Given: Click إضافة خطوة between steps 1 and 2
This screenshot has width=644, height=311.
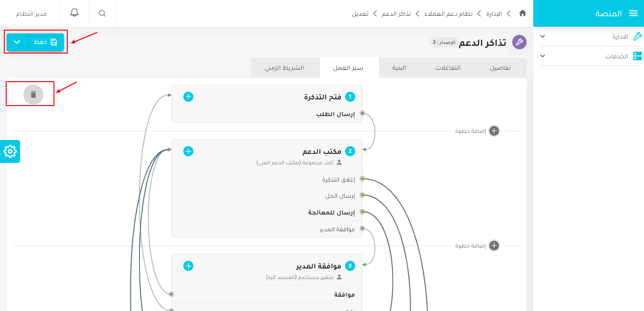Looking at the screenshot, I should tap(494, 130).
